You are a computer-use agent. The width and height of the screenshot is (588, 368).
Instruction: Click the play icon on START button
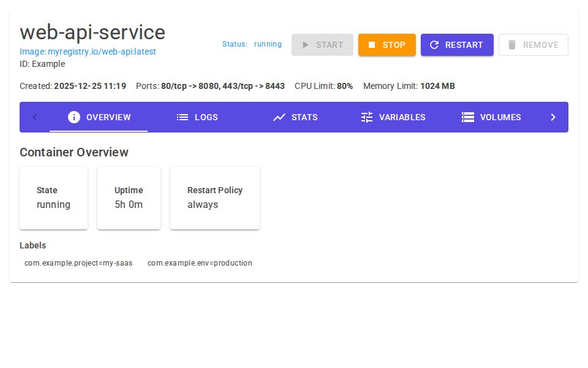305,45
